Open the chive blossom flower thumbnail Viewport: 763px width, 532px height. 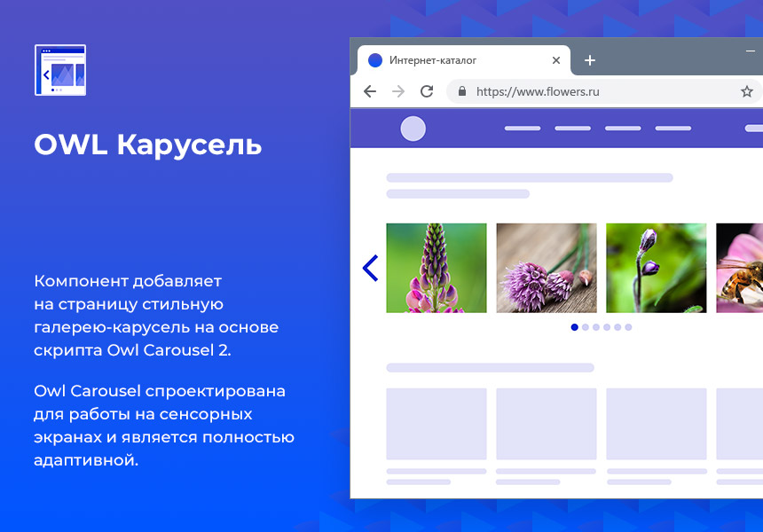click(x=546, y=268)
